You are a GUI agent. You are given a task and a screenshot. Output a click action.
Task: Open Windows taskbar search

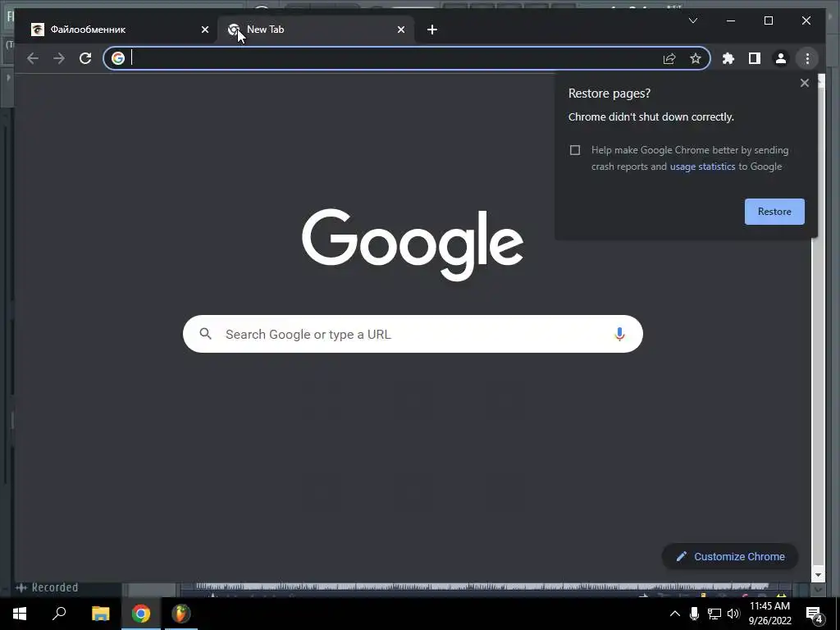tap(59, 614)
